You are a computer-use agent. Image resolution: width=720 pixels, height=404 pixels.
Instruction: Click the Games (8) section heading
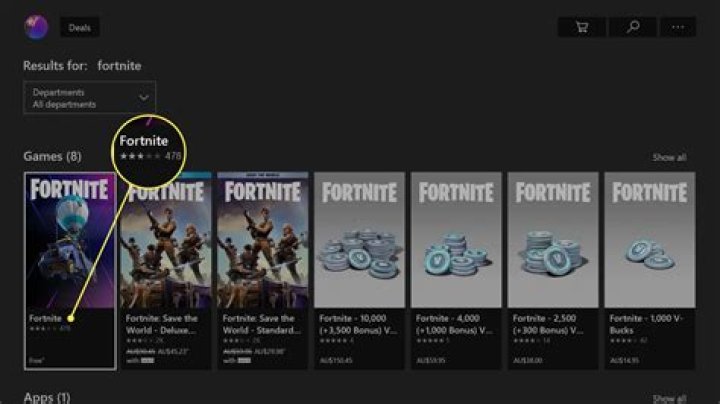[52, 157]
